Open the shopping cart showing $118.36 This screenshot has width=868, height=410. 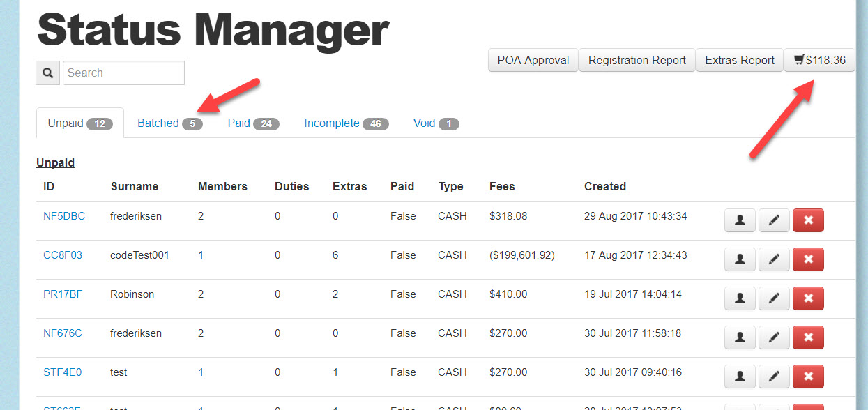pyautogui.click(x=819, y=60)
